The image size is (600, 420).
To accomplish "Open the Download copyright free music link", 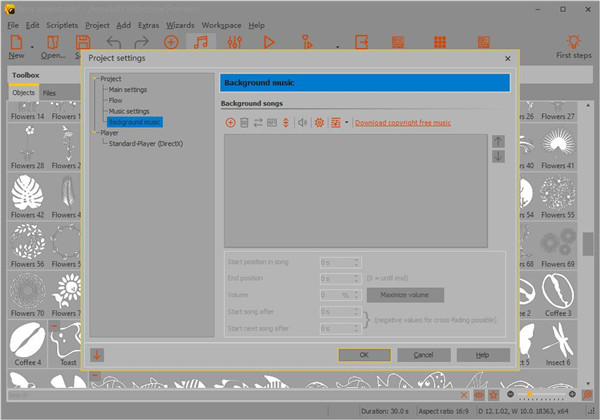I will click(403, 123).
